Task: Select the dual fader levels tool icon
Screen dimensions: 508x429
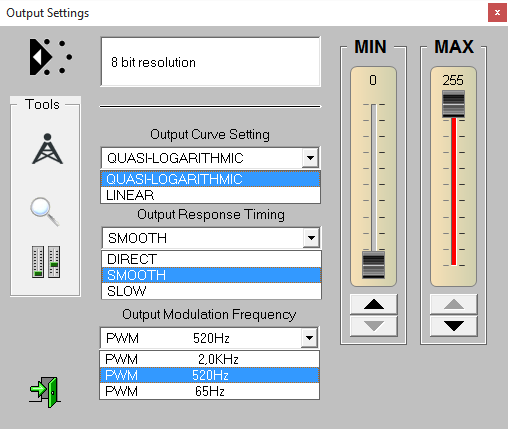Action: 46,262
